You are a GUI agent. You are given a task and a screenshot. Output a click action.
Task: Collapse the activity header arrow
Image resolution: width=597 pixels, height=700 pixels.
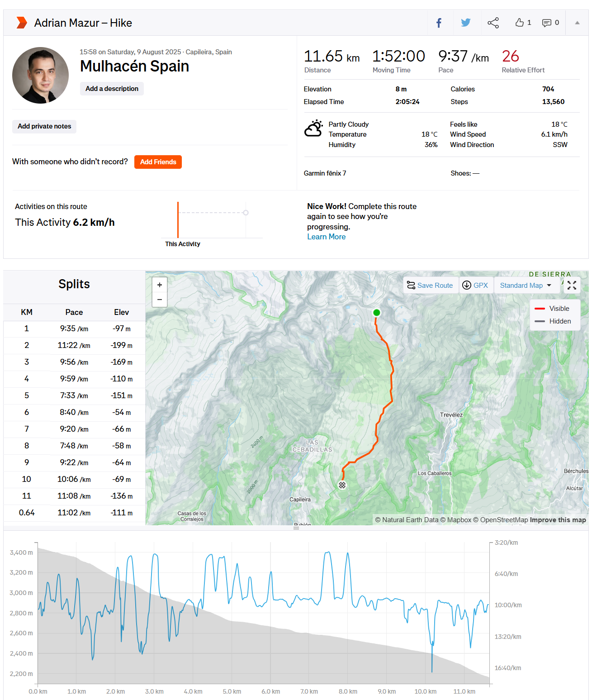point(577,23)
